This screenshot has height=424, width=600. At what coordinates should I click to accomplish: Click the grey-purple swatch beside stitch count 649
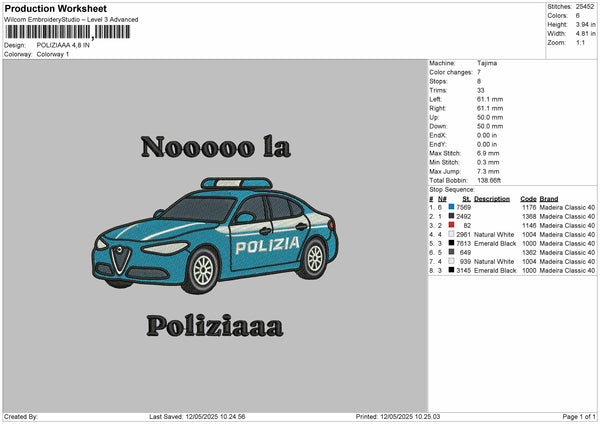coord(452,252)
